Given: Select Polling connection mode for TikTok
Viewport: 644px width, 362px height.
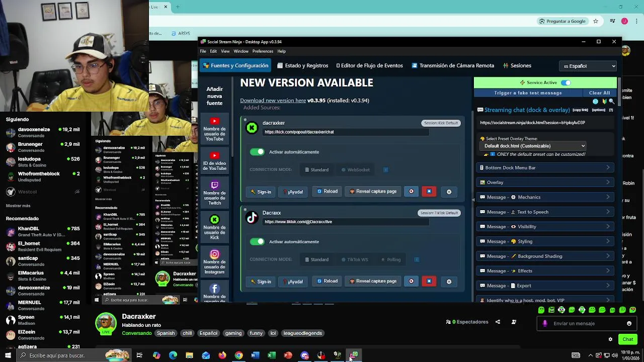Looking at the screenshot, I should point(391,260).
